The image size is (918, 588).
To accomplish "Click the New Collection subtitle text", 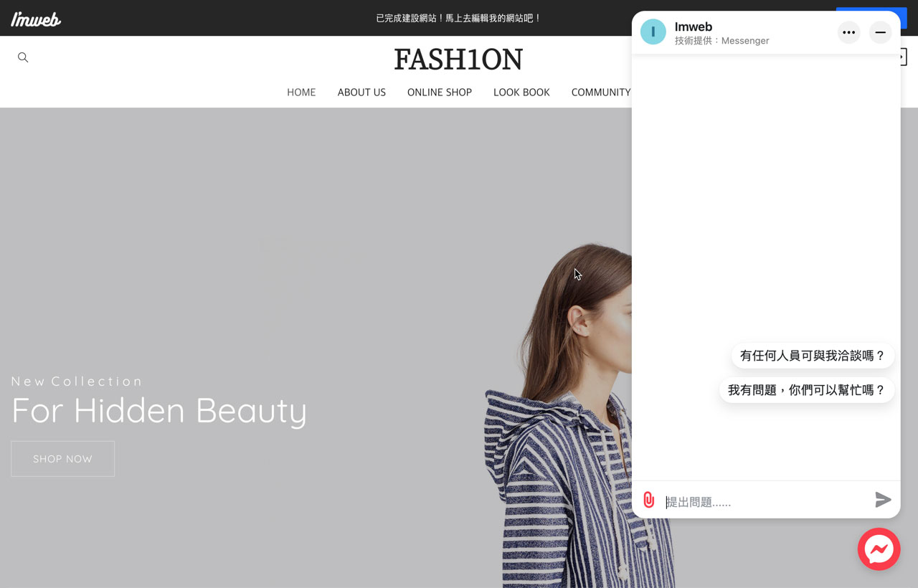I will (x=77, y=381).
